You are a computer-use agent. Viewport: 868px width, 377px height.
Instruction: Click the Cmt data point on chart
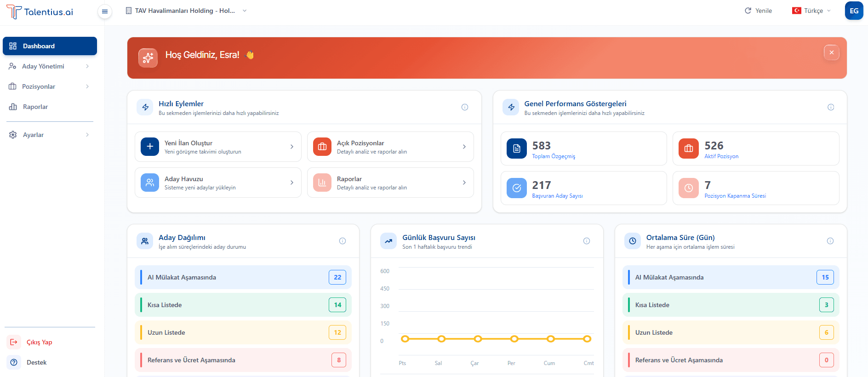click(587, 339)
